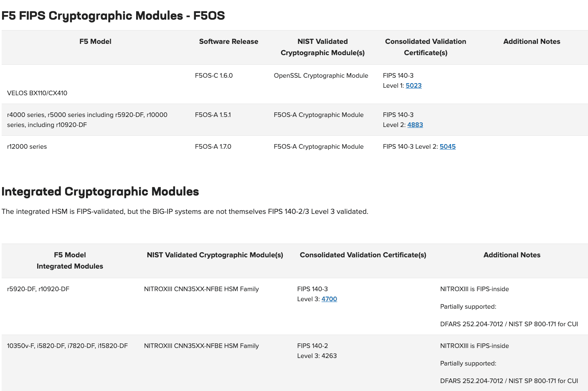Open certificate link 4883 for the r4000 series
Screen dimensions: 588x391
click(x=415, y=124)
